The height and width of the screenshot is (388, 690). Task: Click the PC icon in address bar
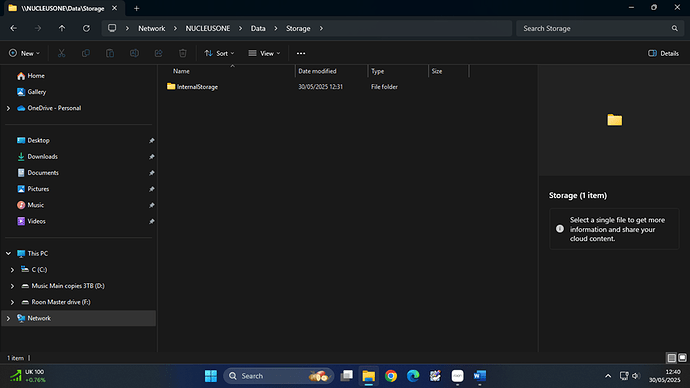point(112,28)
